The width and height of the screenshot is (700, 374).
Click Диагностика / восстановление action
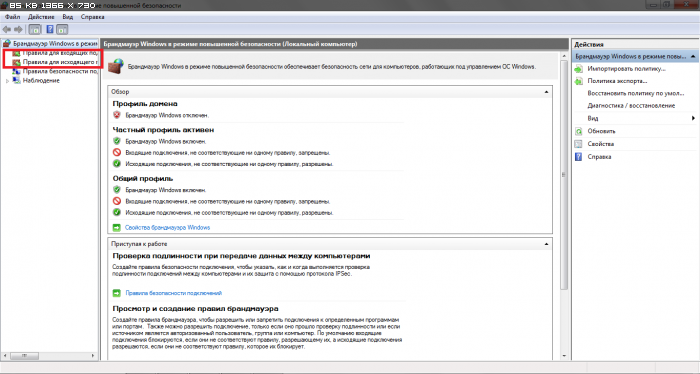coord(631,106)
